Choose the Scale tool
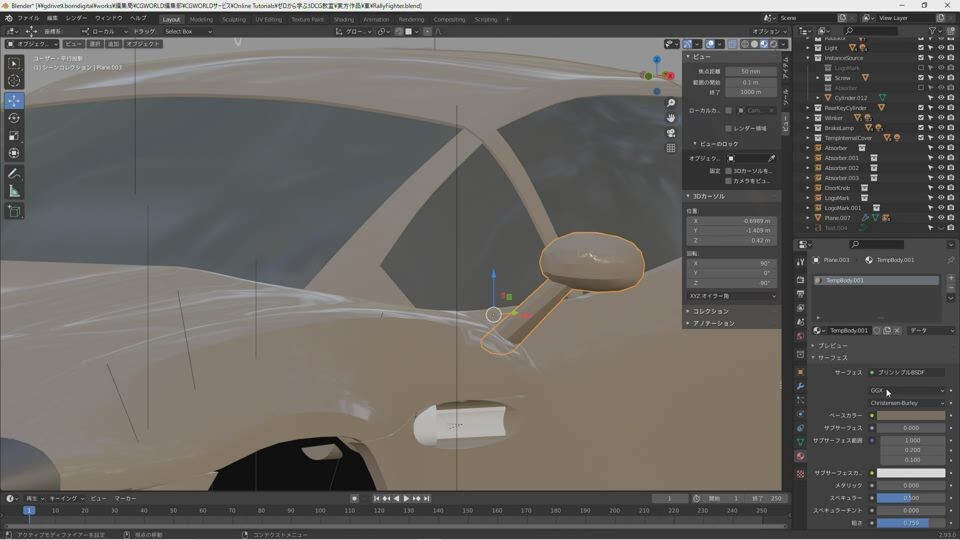The width and height of the screenshot is (960, 540). coord(14,136)
